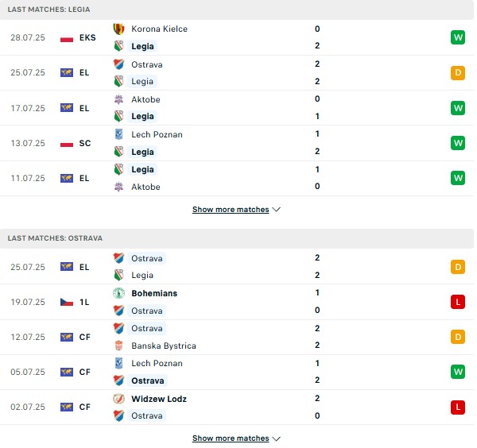Click Czech flag beside 1L league

(67, 302)
